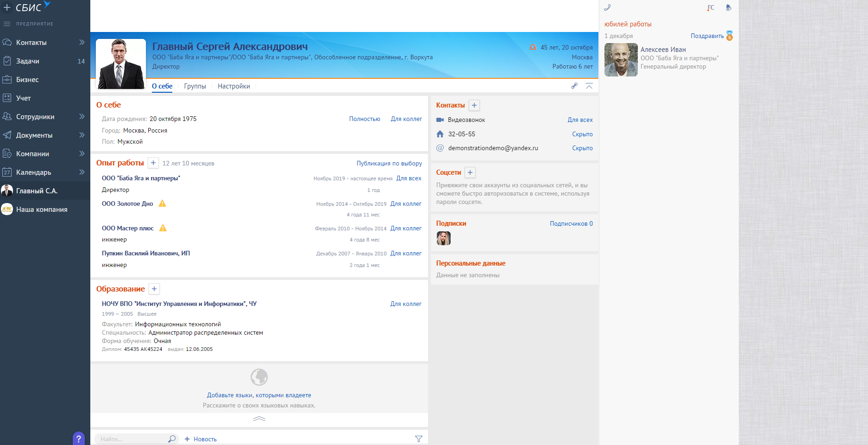Click the warning icon beside ООО Золотое Дно
Viewport: 868px width, 445px height.
(162, 203)
